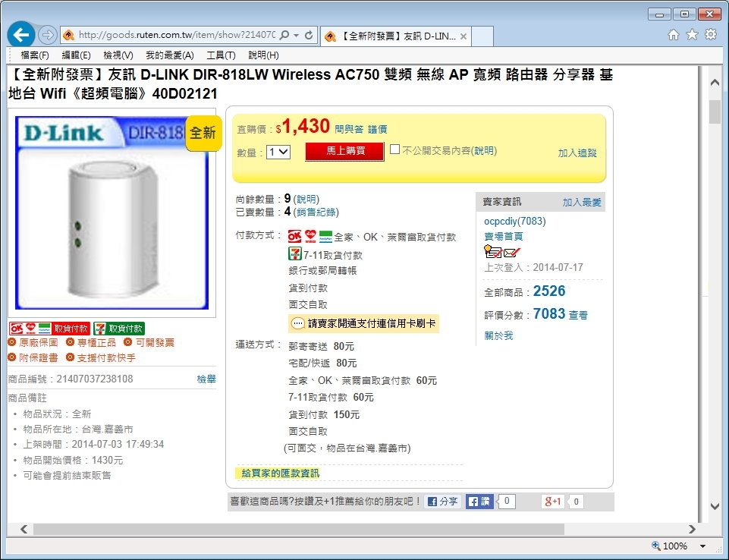Image resolution: width=729 pixels, height=560 pixels.
Task: Click the 問與答 link
Action: point(349,129)
